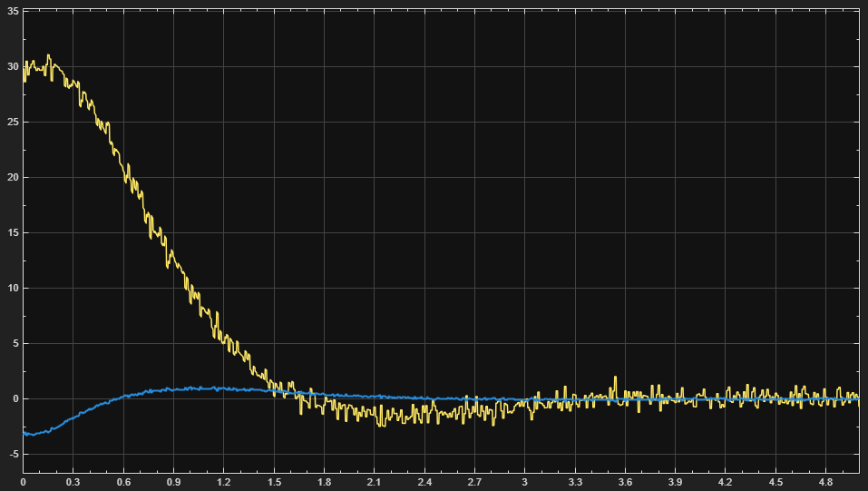The height and width of the screenshot is (491, 868).
Task: Click the x-axis label 3.9
Action: tap(676, 482)
